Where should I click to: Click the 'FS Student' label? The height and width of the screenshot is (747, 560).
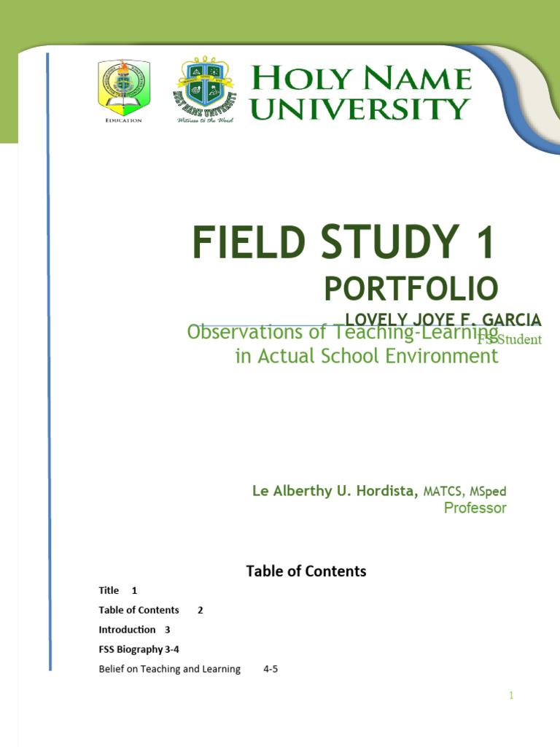(x=510, y=339)
